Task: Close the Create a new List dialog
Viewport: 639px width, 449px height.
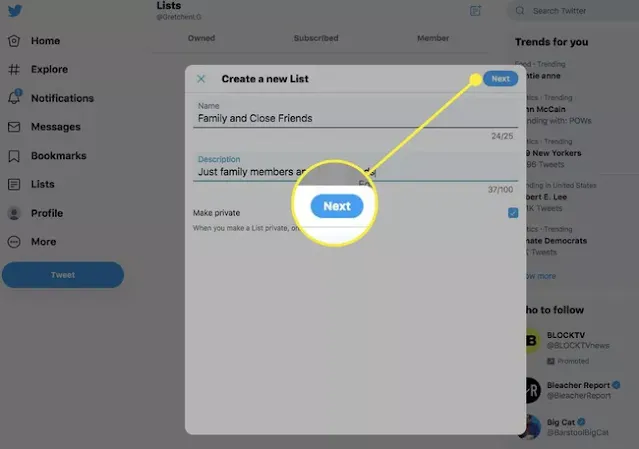Action: [201, 79]
